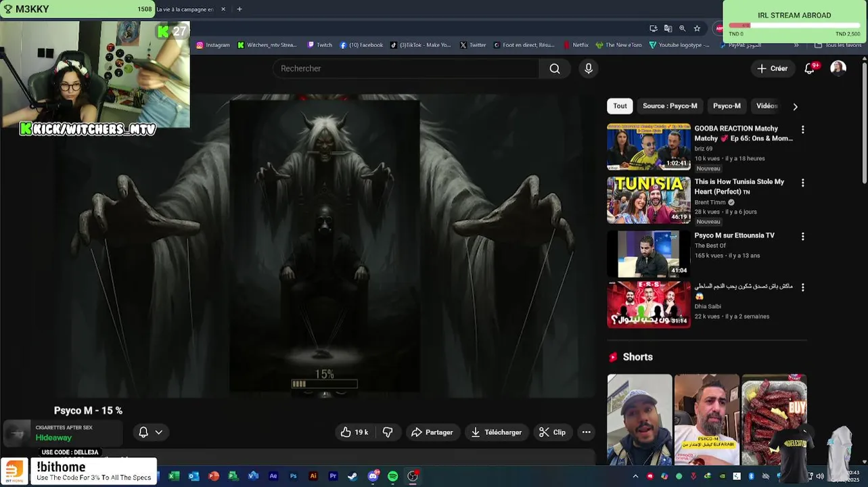
Task: Open Excel from the taskbar
Action: pos(175,476)
